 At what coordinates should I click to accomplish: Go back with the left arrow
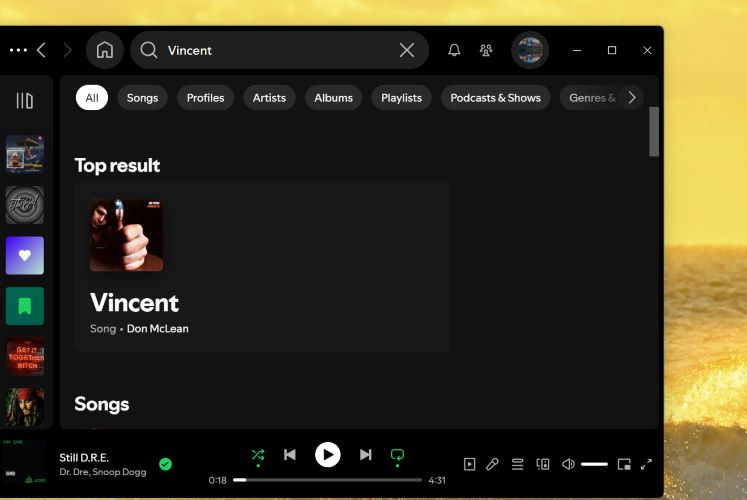coord(41,50)
